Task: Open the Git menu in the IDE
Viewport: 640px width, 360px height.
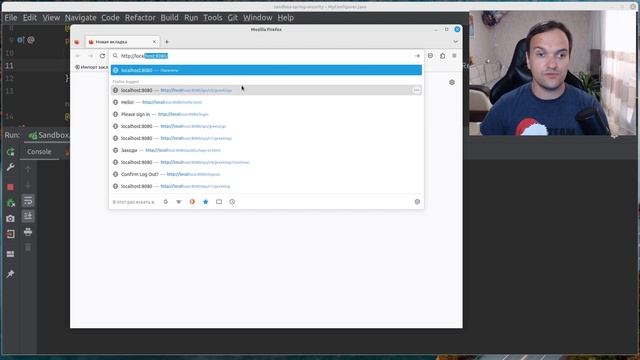Action: [x=233, y=18]
